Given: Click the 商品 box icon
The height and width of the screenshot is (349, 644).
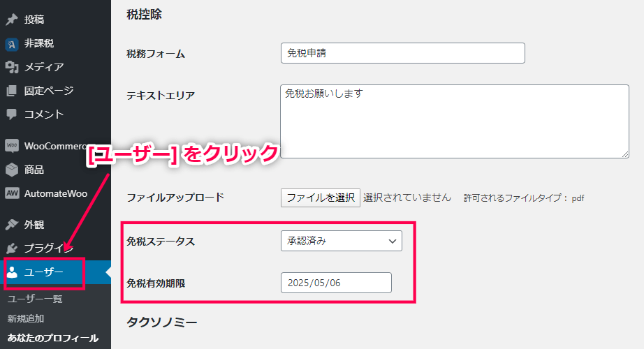Looking at the screenshot, I should [x=12, y=170].
